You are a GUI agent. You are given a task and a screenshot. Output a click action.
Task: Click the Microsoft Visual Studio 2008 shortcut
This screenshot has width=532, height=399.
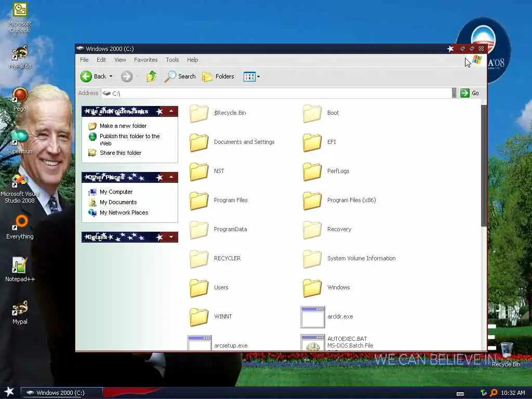pyautogui.click(x=20, y=189)
